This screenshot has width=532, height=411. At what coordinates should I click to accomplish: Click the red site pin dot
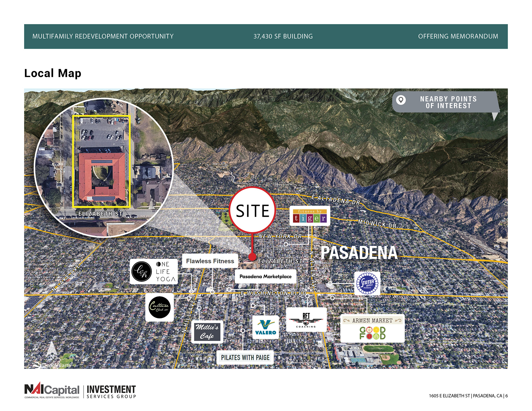click(x=252, y=257)
